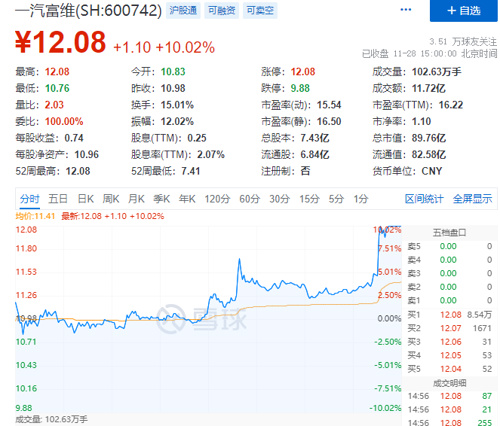Switch to the 五日 chart tab
The height and width of the screenshot is (426, 500).
tap(58, 199)
